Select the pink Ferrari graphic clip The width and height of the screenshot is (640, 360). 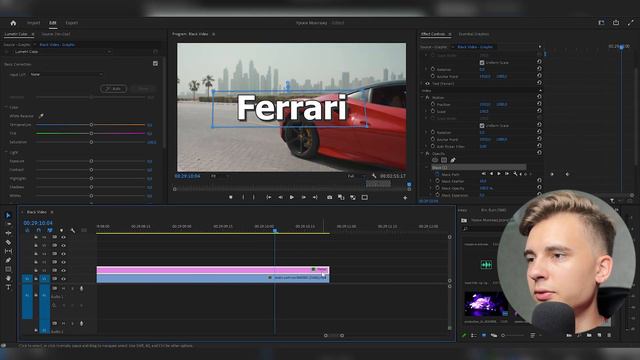click(213, 269)
